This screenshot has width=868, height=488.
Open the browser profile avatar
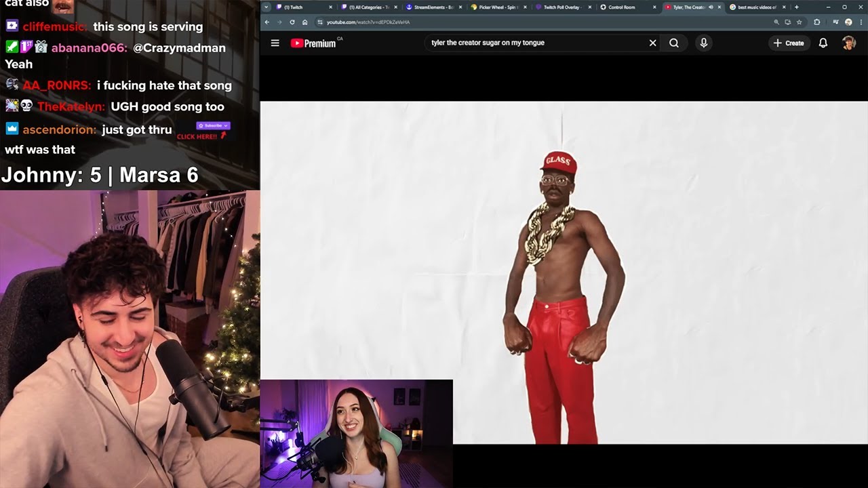coord(848,22)
